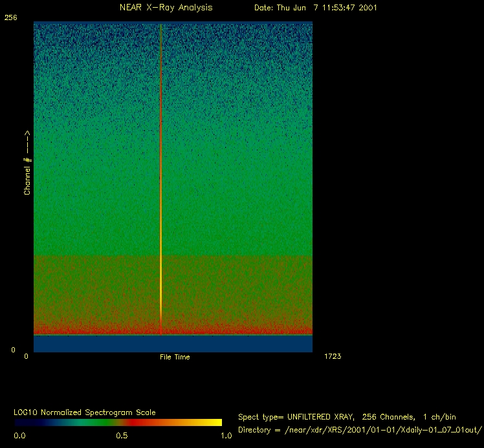Click the "File Time" axis label
This screenshot has width=484, height=448.
[175, 357]
